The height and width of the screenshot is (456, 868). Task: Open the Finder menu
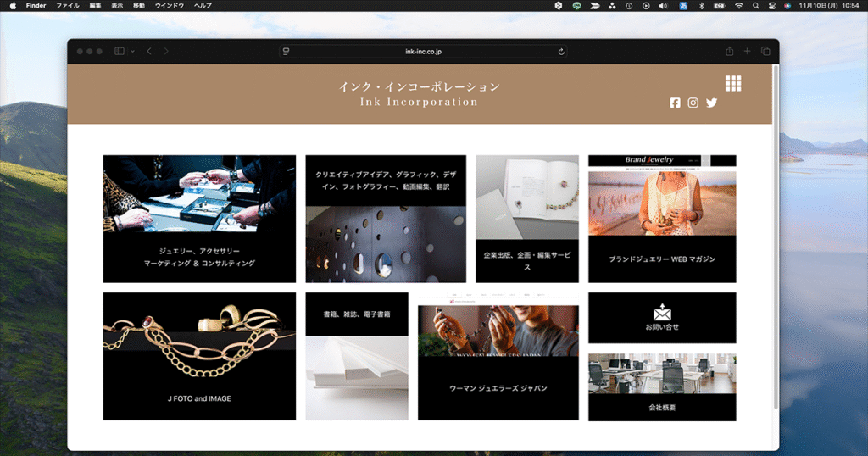click(x=36, y=6)
